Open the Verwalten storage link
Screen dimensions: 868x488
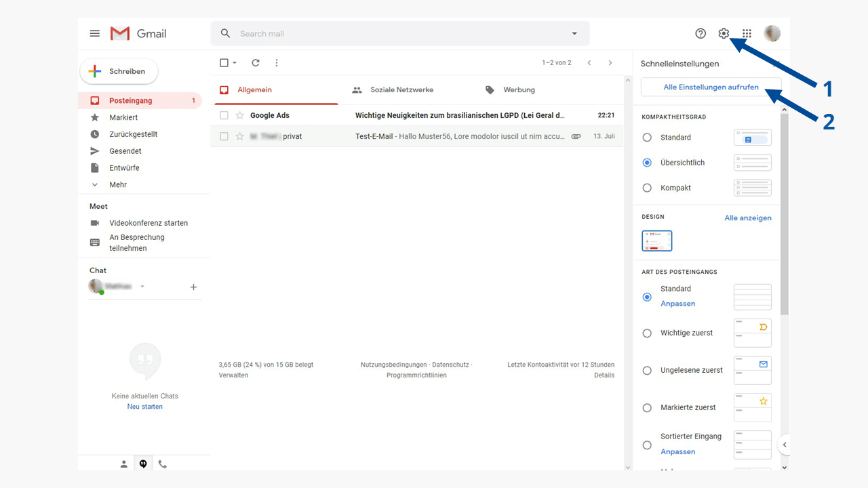pos(233,375)
